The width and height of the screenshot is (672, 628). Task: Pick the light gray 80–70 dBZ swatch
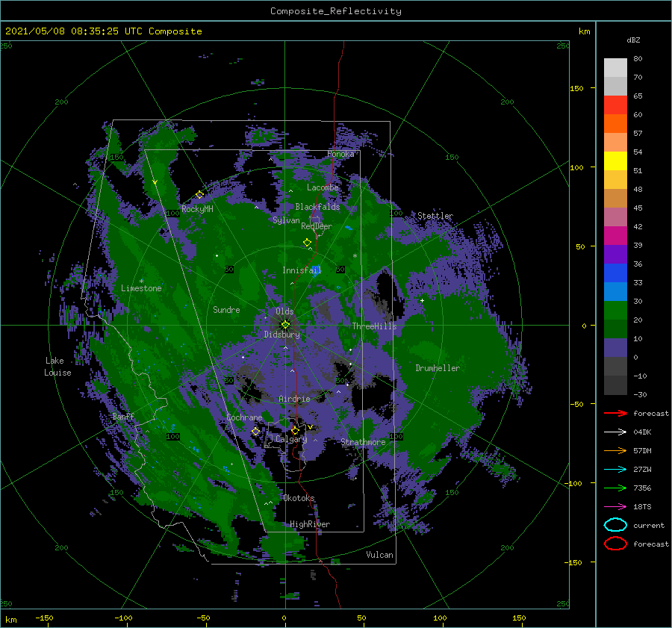[x=615, y=68]
